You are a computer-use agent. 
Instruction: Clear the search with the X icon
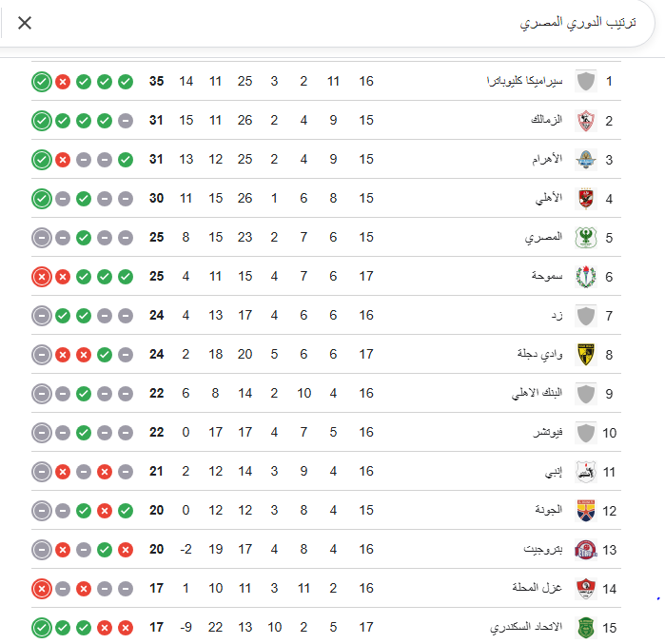[25, 23]
